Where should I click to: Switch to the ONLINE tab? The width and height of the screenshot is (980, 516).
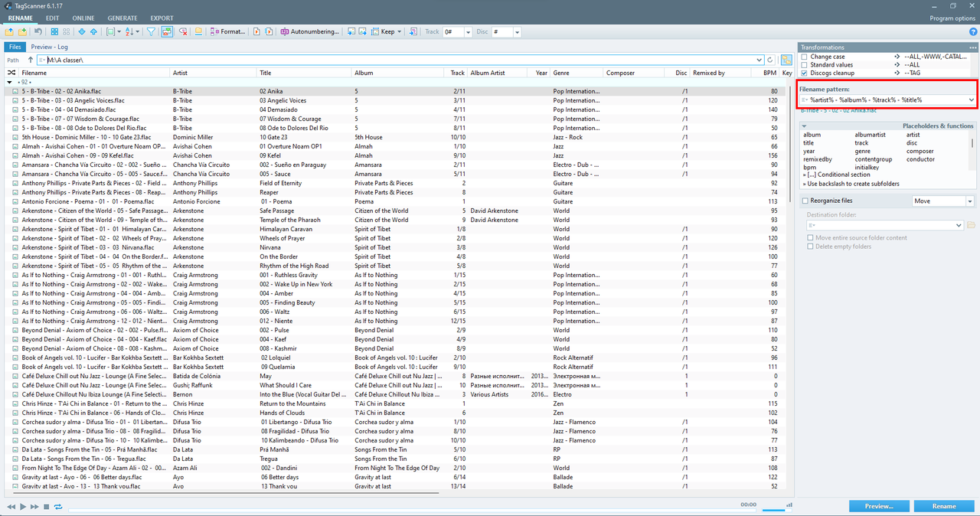click(x=83, y=18)
